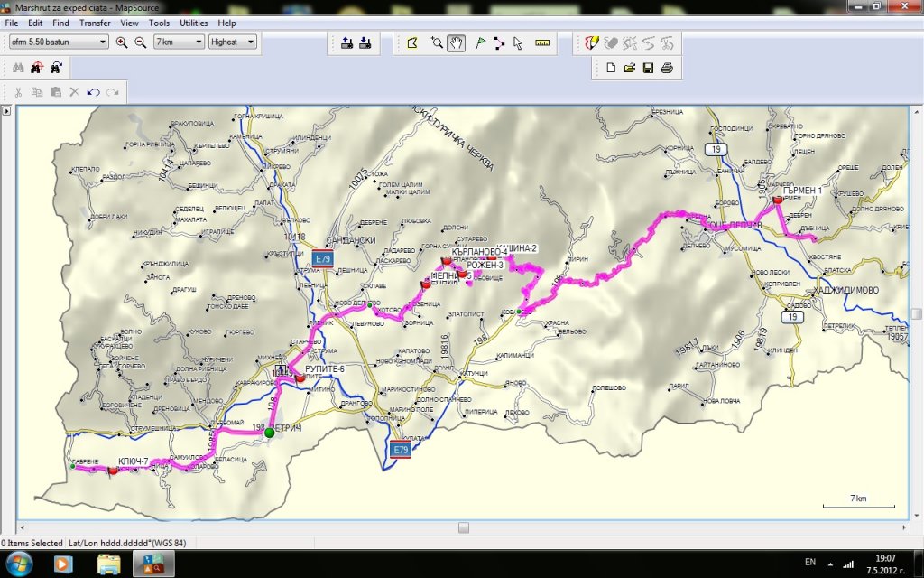Click Send To Device icon
Screen dimensions: 924x578
pyautogui.click(x=347, y=43)
